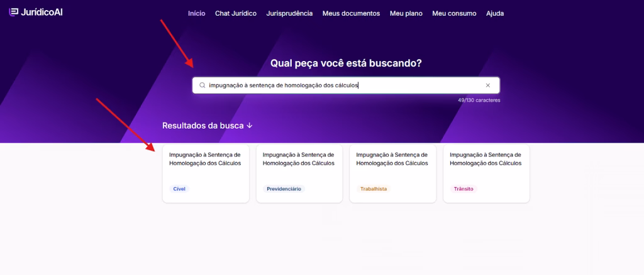
Task: Open the Trabalhista Impugnação card
Action: click(x=392, y=173)
